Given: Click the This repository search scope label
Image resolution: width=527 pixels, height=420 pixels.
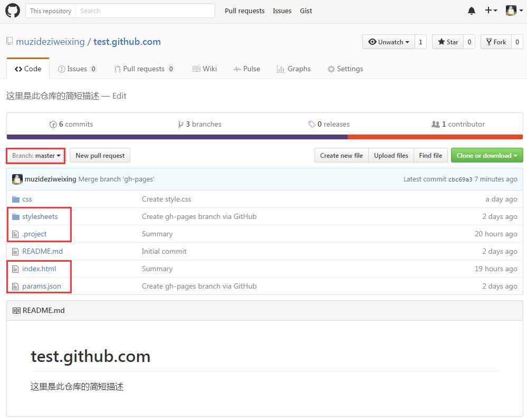Looking at the screenshot, I should pyautogui.click(x=51, y=11).
